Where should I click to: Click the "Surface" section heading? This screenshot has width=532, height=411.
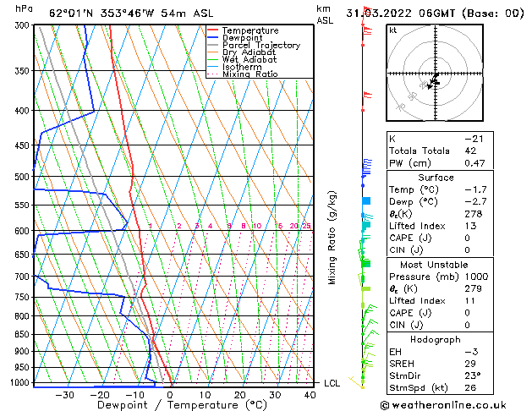click(436, 178)
